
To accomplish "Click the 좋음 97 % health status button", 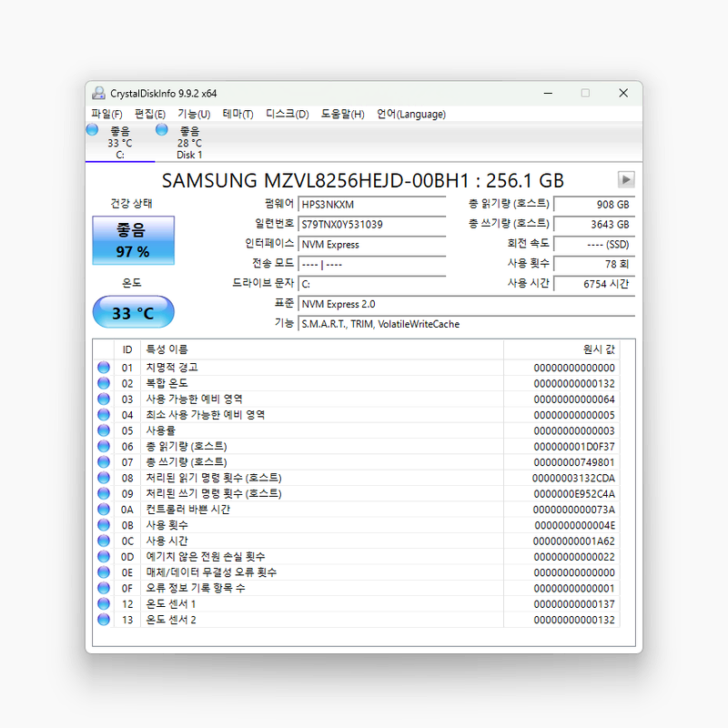I will (133, 240).
